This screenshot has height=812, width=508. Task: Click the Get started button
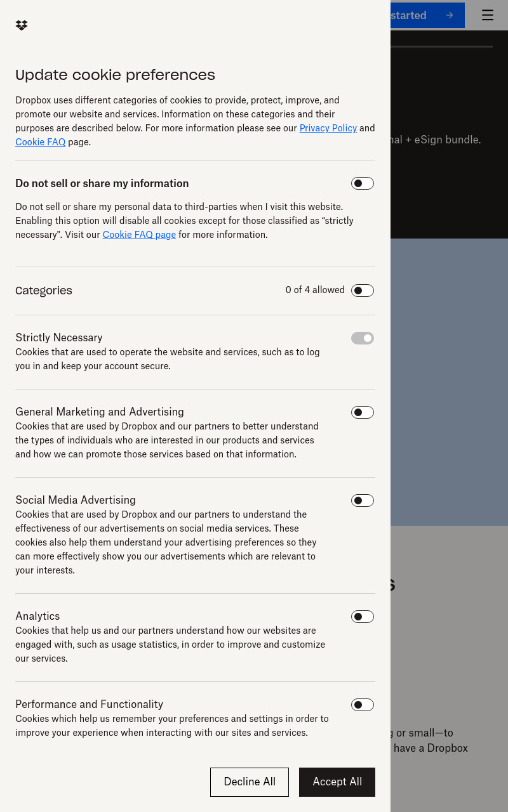point(427,15)
